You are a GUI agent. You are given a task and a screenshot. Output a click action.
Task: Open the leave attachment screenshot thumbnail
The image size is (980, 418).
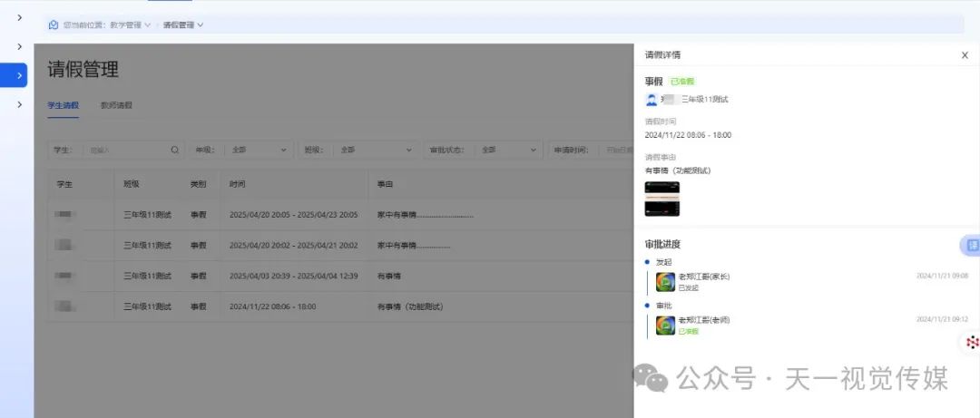[661, 199]
